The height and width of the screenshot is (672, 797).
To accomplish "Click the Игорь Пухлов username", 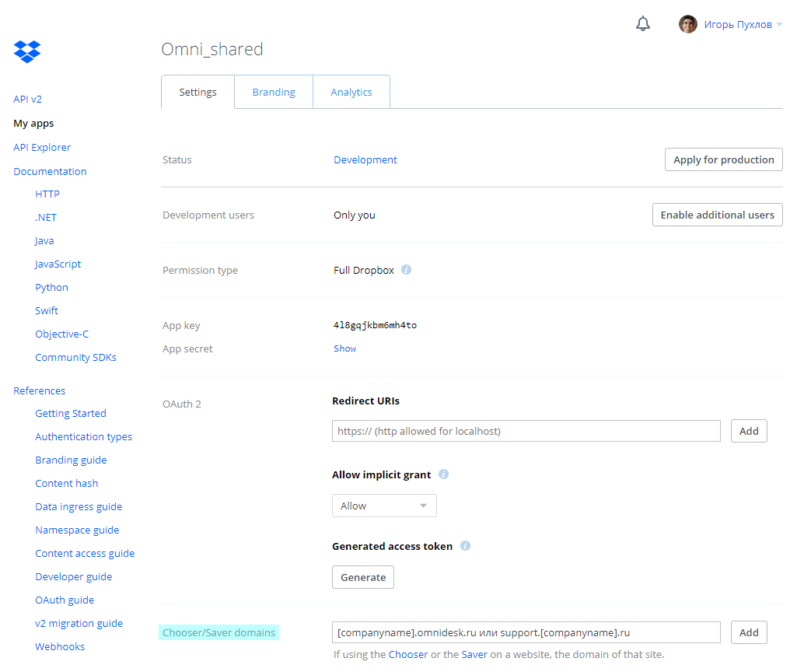I will (x=738, y=24).
